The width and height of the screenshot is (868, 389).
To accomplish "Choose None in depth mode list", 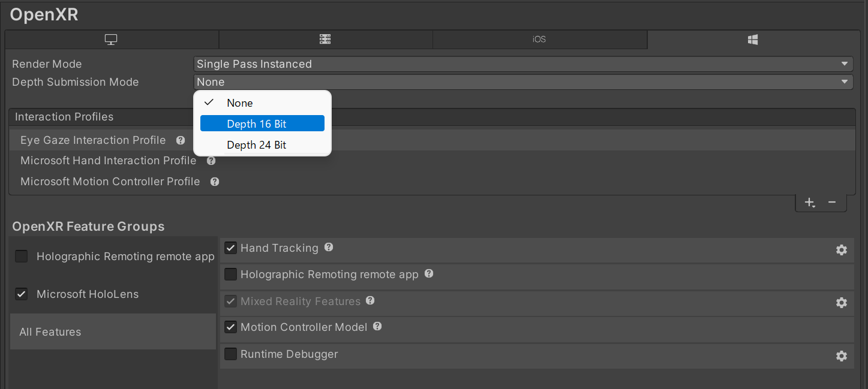I will pos(262,103).
